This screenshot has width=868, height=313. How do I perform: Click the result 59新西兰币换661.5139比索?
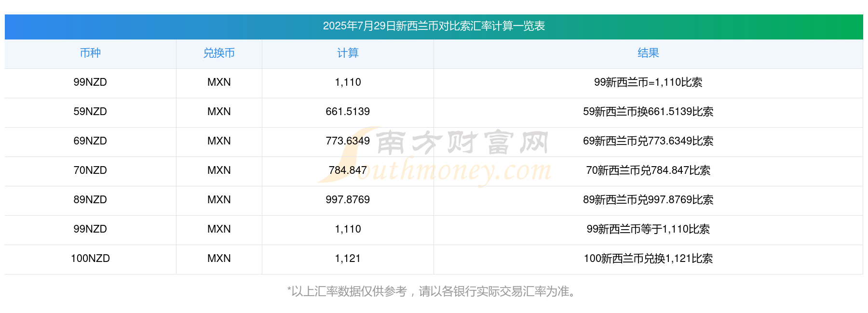[648, 112]
